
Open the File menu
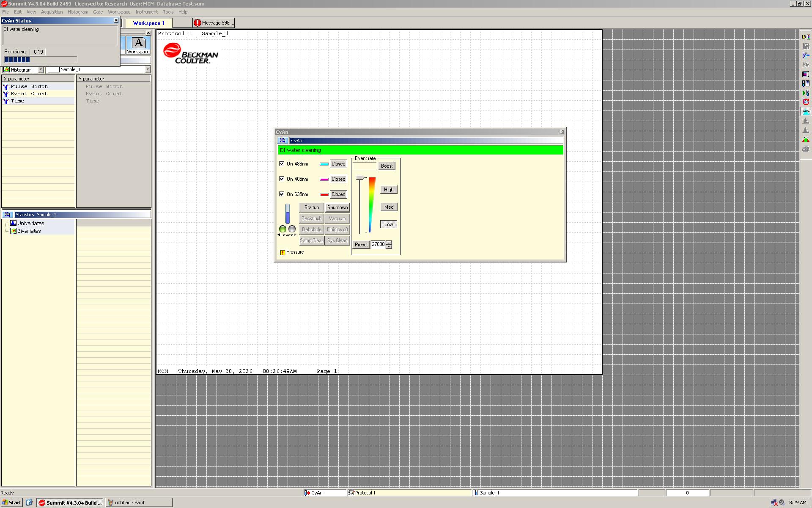click(x=5, y=12)
